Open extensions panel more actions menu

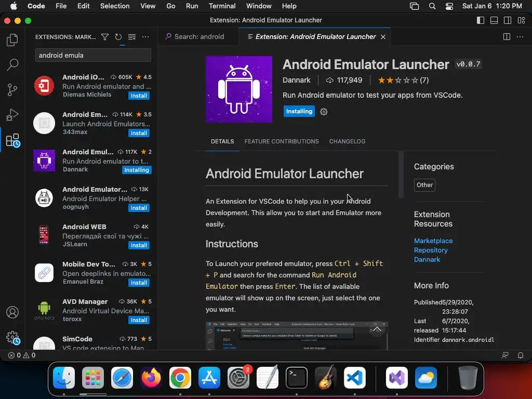tap(145, 37)
